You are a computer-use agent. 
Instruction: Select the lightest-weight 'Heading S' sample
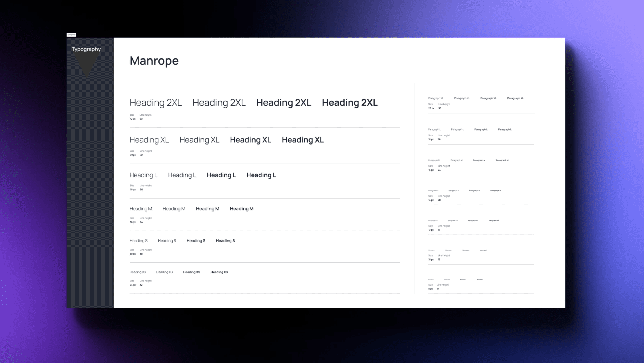[138, 241]
